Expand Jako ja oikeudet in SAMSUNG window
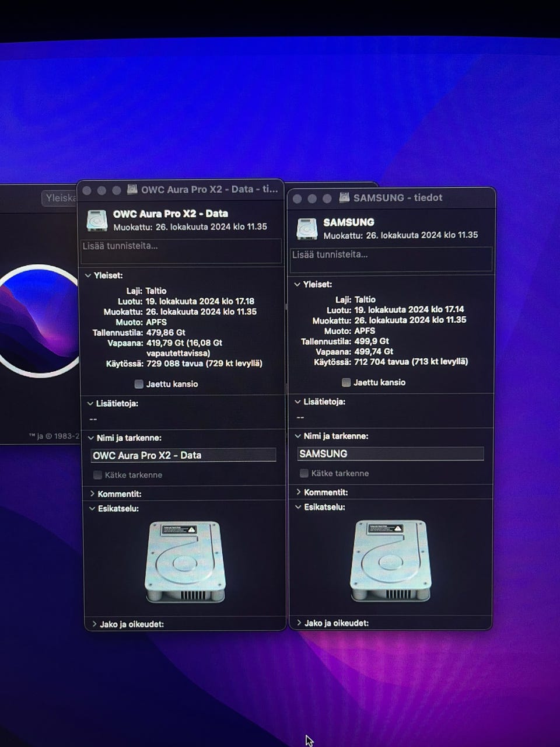This screenshot has width=560, height=747. point(299,623)
